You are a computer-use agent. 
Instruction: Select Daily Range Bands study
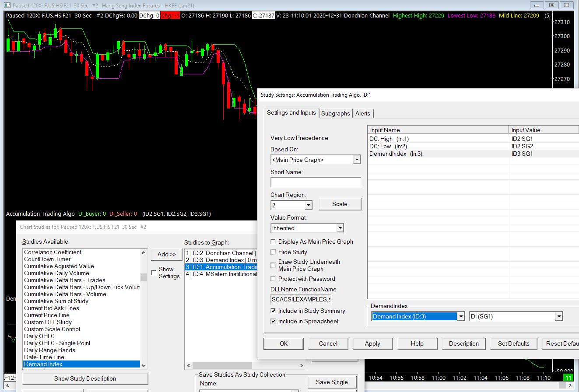click(x=81, y=350)
